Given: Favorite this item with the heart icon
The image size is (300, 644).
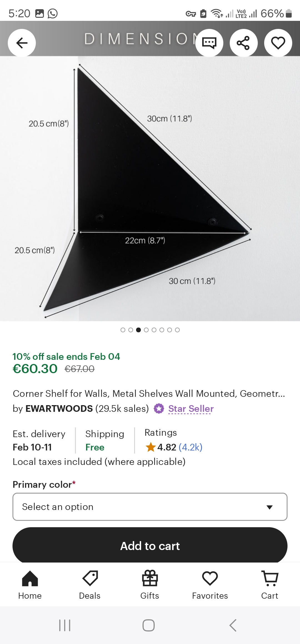Looking at the screenshot, I should tap(278, 43).
